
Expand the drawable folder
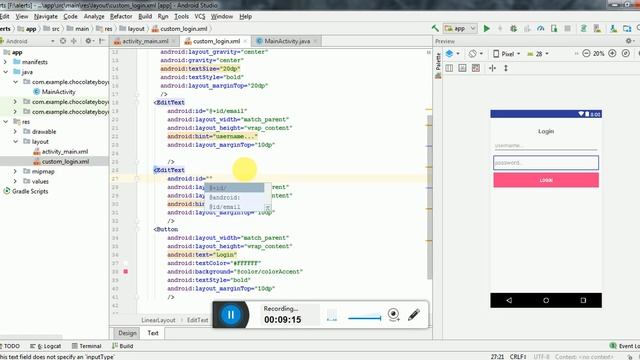point(15,131)
